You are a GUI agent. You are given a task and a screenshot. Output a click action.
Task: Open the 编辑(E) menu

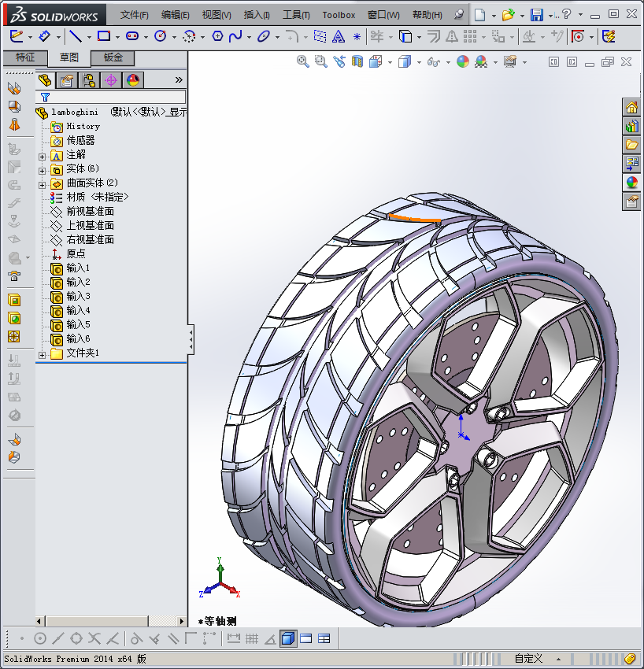pyautogui.click(x=175, y=15)
